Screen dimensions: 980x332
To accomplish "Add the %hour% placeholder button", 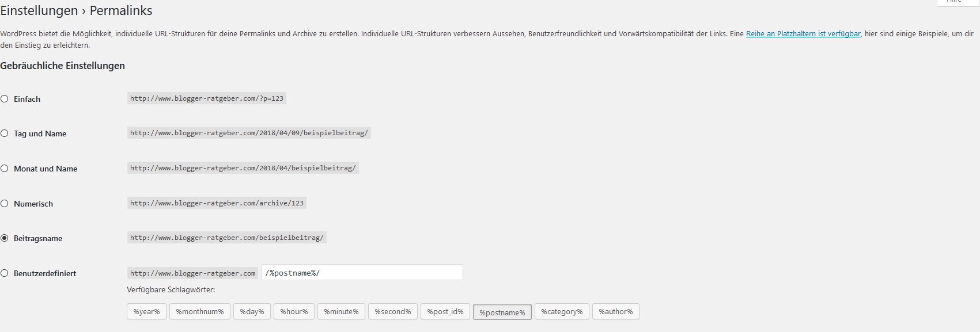I will coord(294,311).
